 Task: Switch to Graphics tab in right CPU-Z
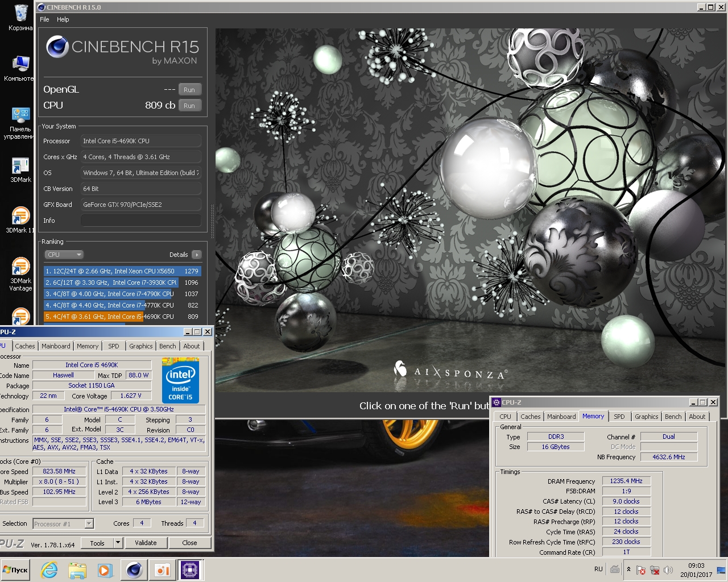tap(647, 417)
